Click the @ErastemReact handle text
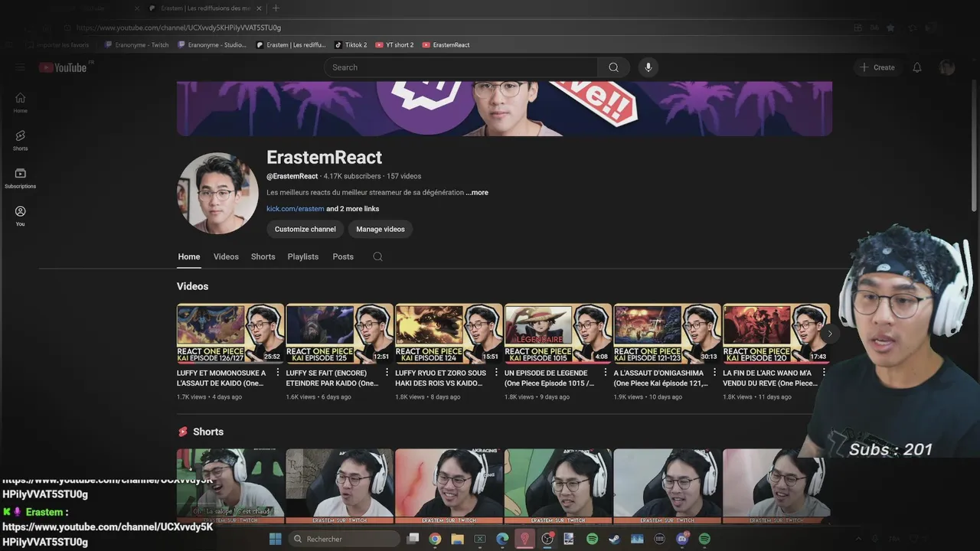This screenshot has height=551, width=980. tap(292, 176)
